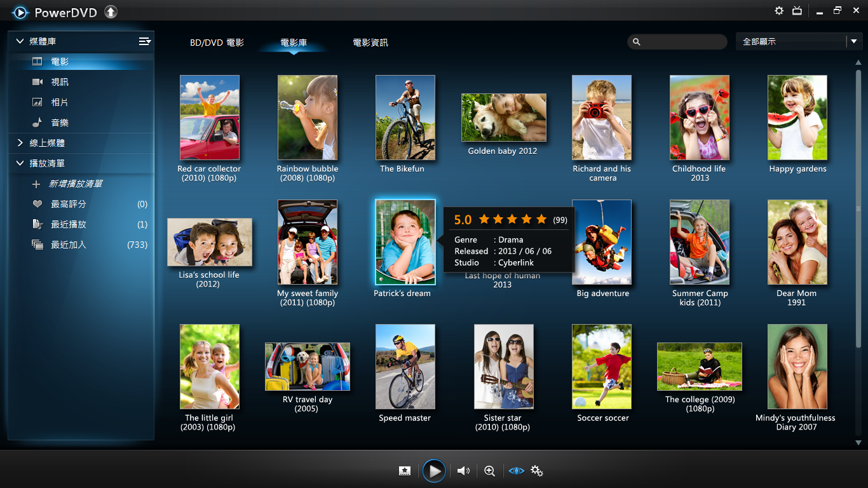Image resolution: width=868 pixels, height=488 pixels.
Task: Select Happy gardens movie poster
Action: click(x=797, y=118)
